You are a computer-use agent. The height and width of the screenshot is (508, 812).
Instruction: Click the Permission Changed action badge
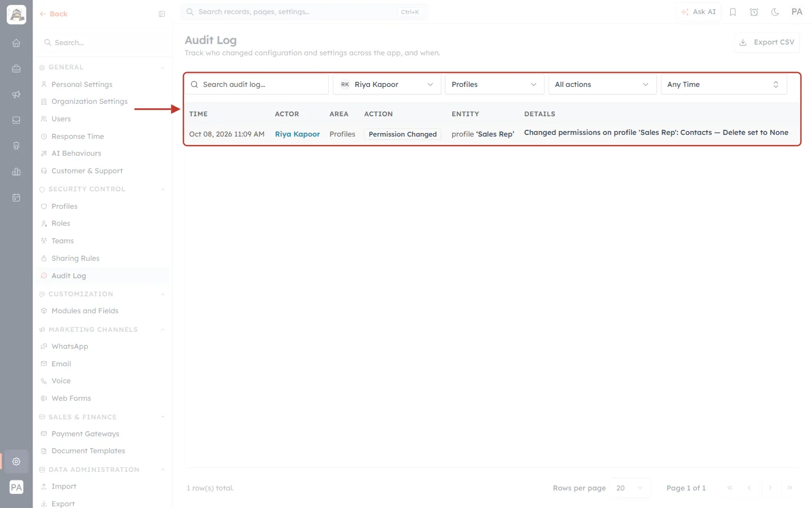point(403,134)
